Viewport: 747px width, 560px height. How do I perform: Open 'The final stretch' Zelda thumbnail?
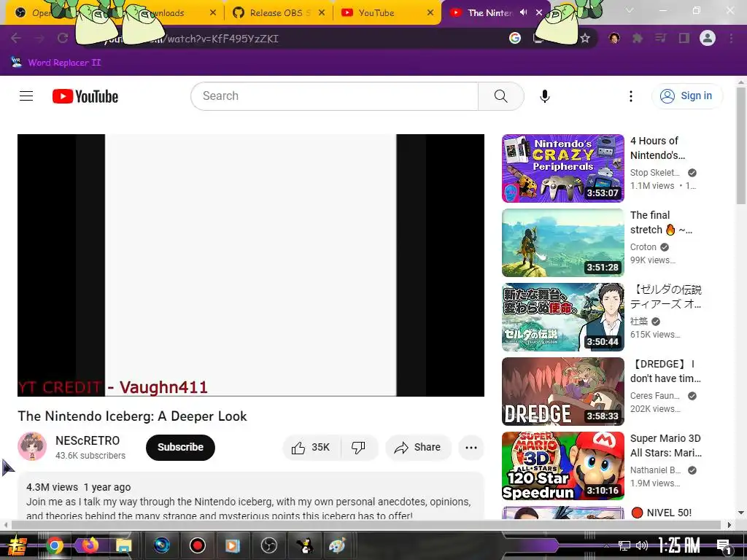coord(562,243)
